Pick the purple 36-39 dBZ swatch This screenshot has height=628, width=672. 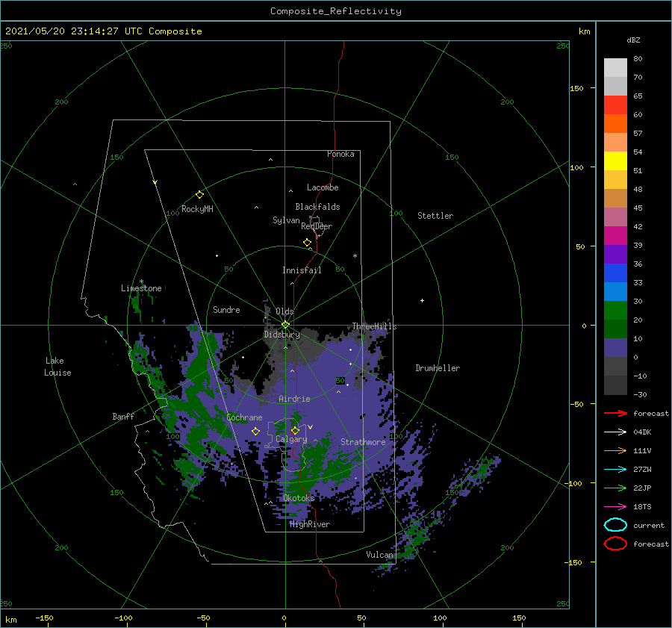pyautogui.click(x=615, y=255)
